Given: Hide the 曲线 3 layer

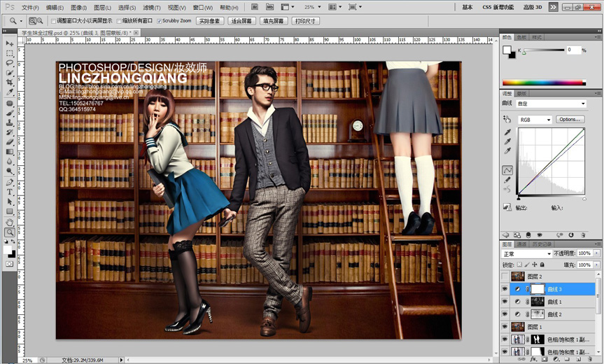Looking at the screenshot, I should (x=505, y=289).
